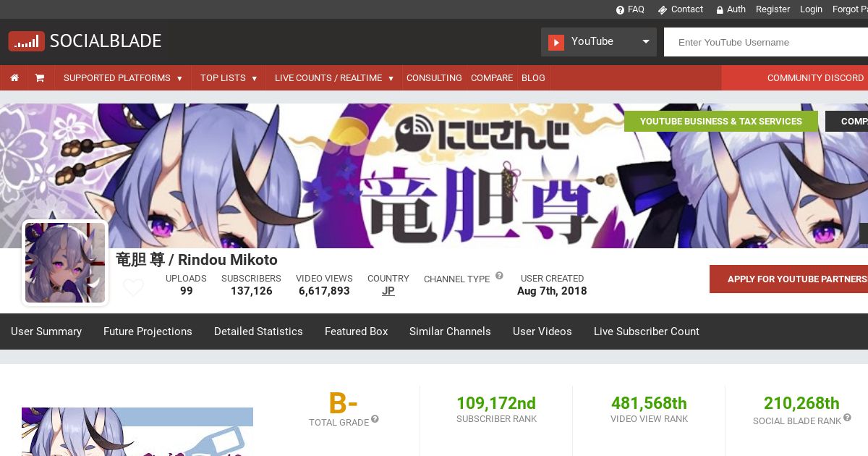
Task: Click Rindou Mikoto channel avatar
Action: coord(65,263)
